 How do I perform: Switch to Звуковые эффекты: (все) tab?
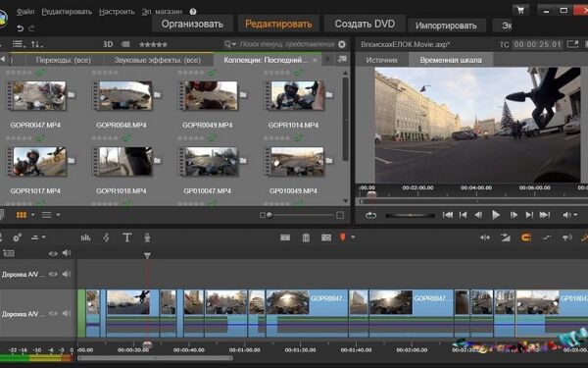tap(158, 60)
